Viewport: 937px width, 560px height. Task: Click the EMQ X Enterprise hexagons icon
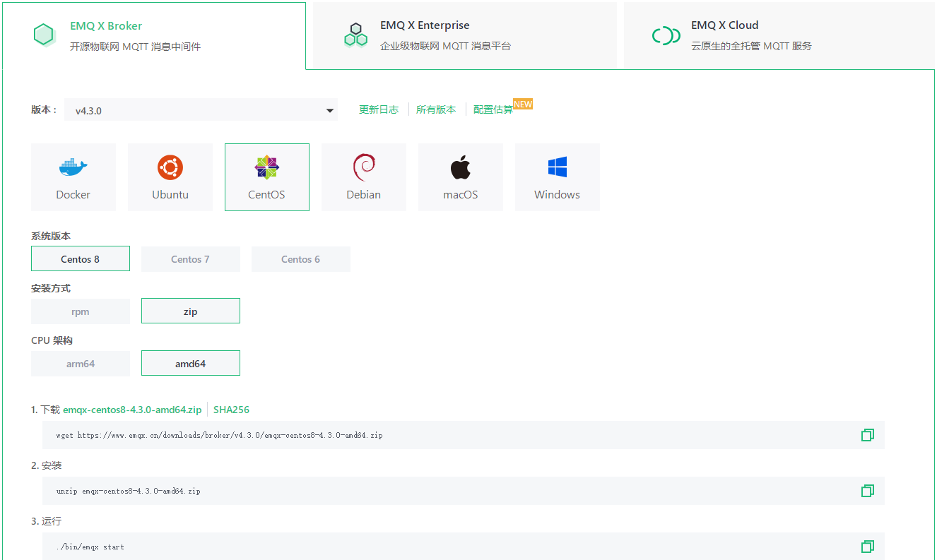355,35
